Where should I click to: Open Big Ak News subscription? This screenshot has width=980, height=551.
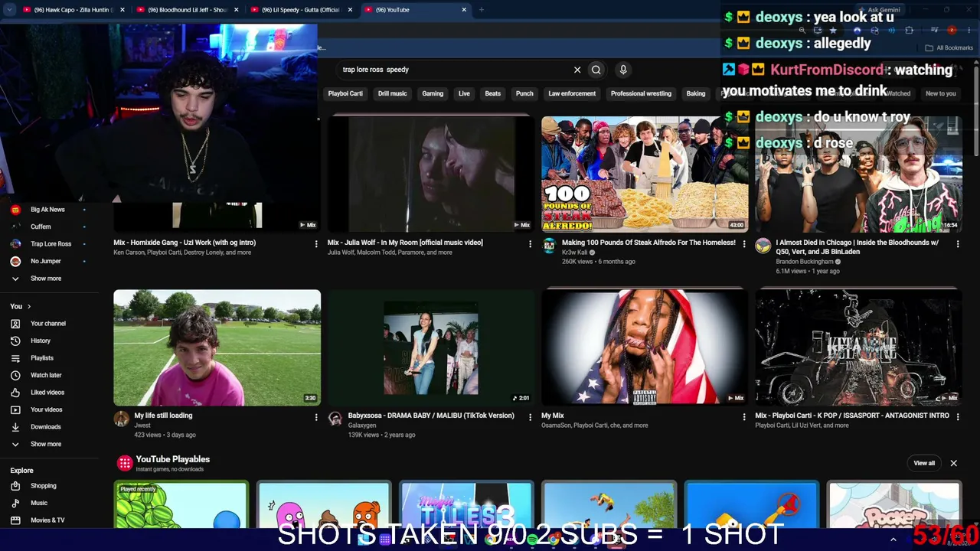49,210
